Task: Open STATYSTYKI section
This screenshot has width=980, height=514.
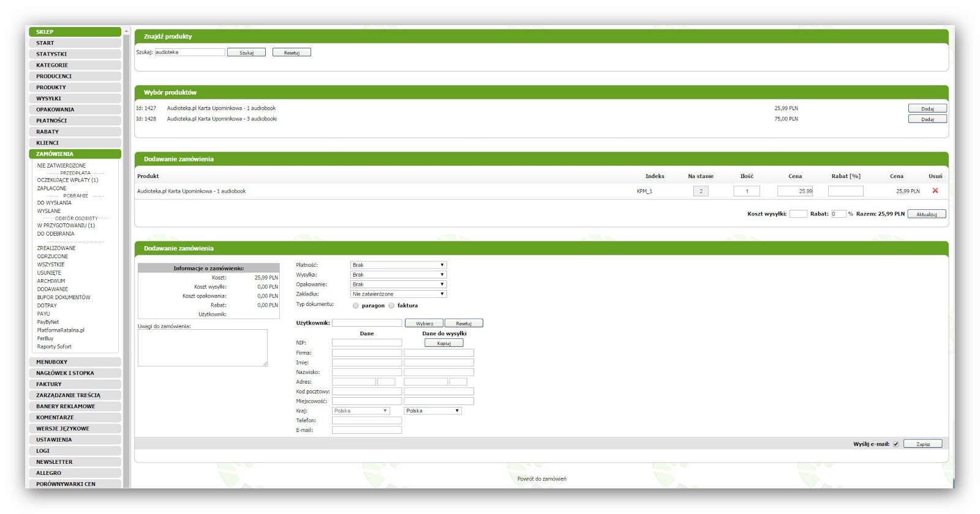Action: 75,54
